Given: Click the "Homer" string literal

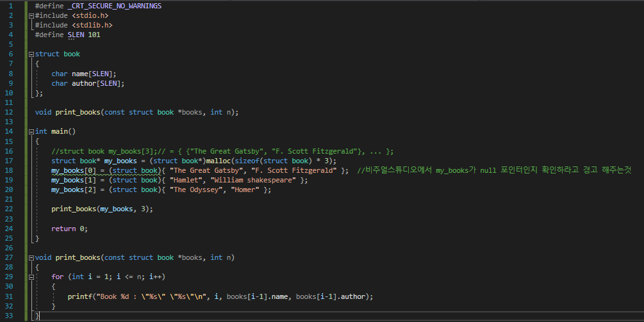Looking at the screenshot, I should click(x=245, y=189).
